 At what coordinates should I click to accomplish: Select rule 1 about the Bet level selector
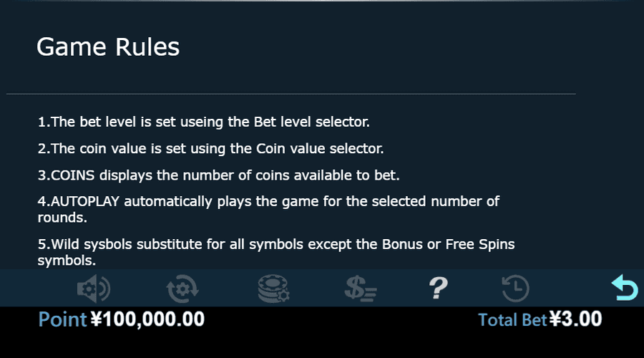[x=204, y=122]
